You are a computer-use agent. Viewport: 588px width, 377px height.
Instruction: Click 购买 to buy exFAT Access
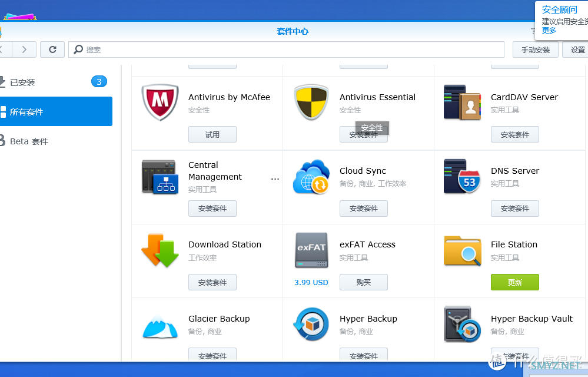coord(364,282)
